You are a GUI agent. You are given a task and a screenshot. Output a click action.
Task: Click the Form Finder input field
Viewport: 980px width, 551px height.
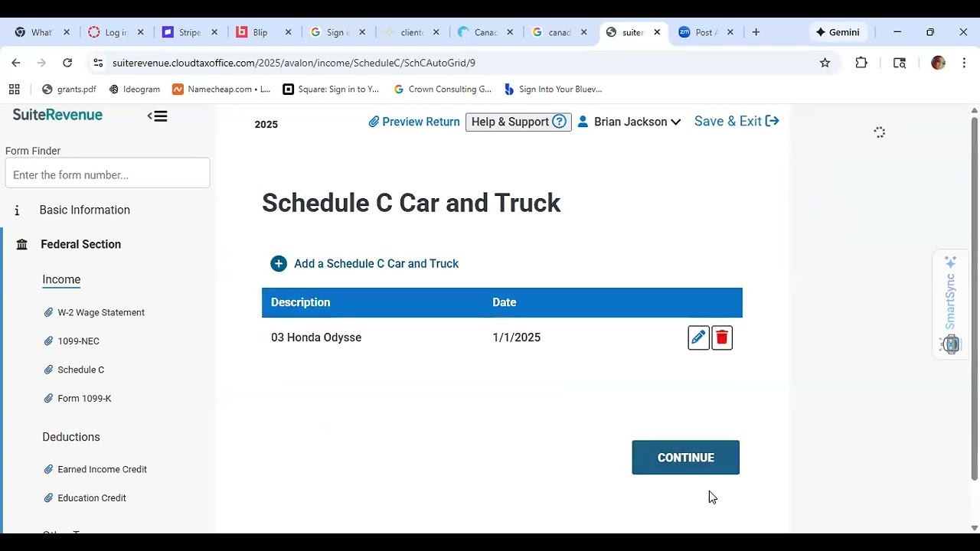107,173
